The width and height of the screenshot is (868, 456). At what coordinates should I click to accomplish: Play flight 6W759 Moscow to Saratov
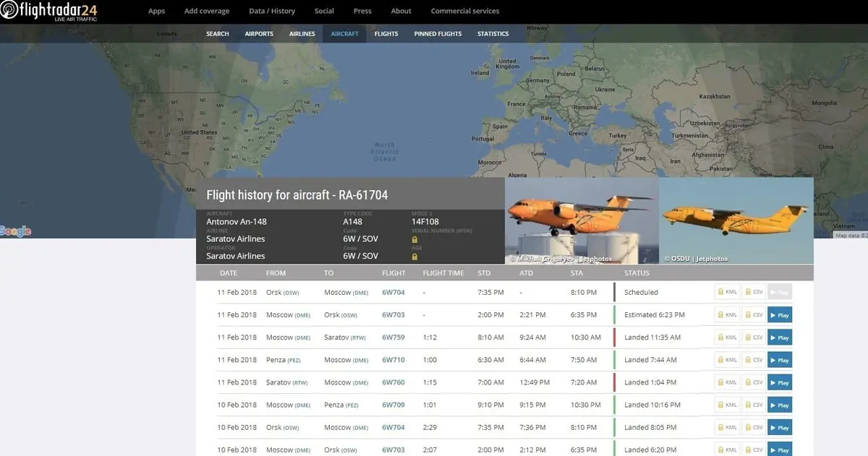coord(780,337)
